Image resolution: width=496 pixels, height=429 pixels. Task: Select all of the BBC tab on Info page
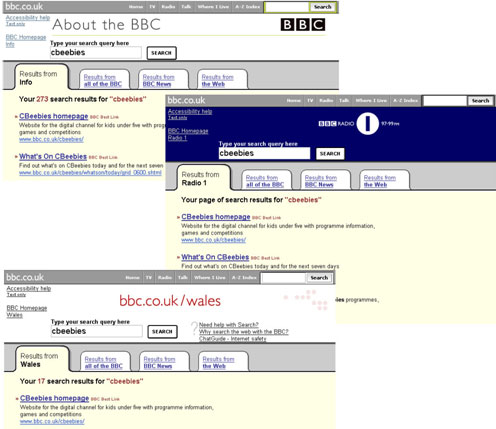104,80
